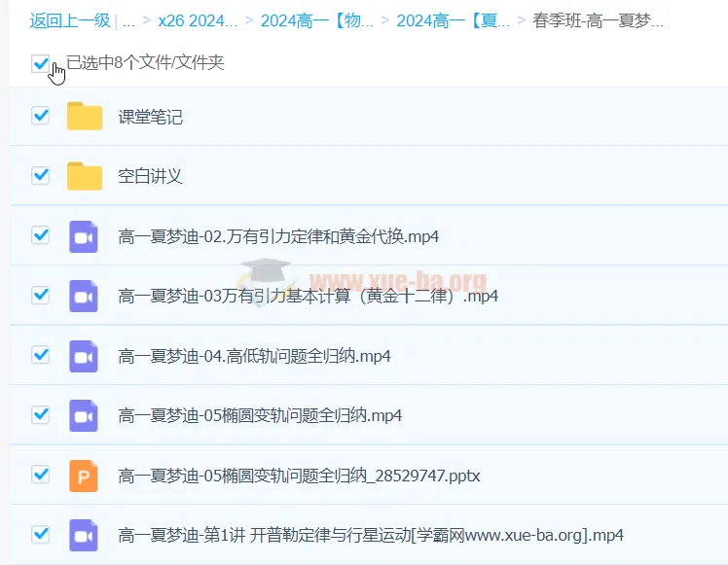Navigate to 2024高一【物... breadcrumb
The width and height of the screenshot is (728, 565).
tap(316, 20)
